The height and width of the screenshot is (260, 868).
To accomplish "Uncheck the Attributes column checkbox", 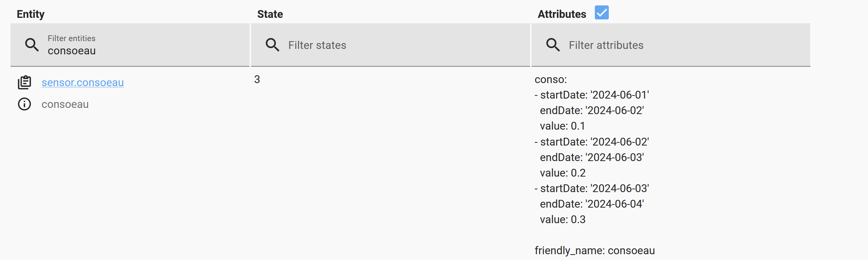I will pos(601,13).
